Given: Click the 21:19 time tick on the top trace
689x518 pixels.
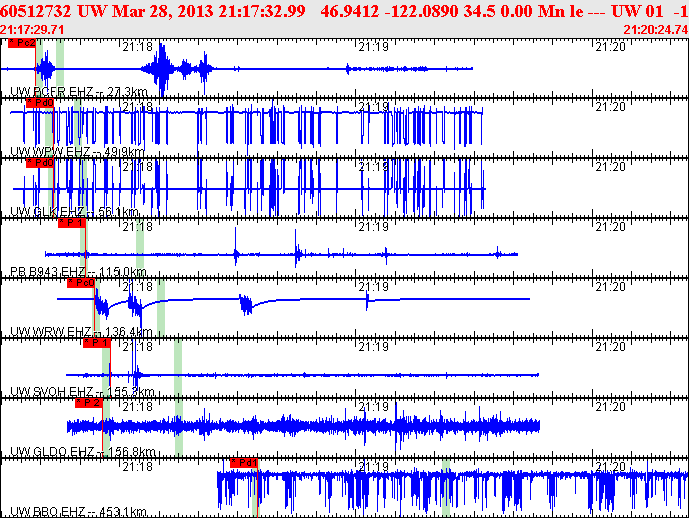Looking at the screenshot, I should click(x=373, y=46).
